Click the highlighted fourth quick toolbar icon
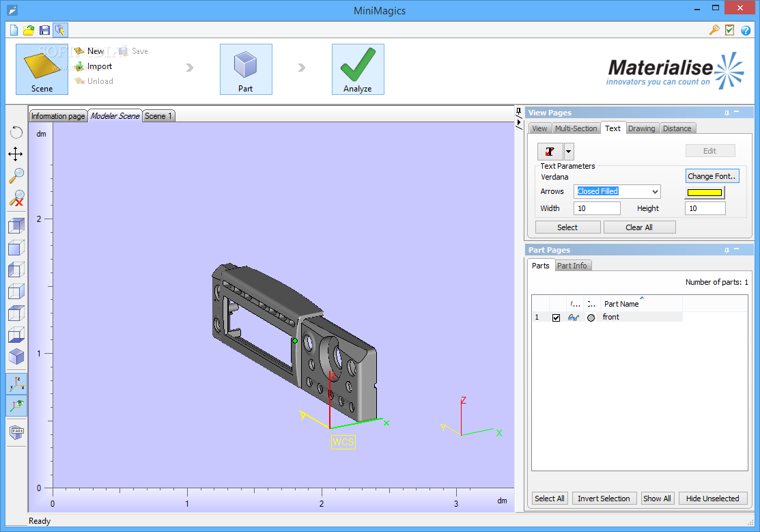760x532 pixels. (x=59, y=30)
